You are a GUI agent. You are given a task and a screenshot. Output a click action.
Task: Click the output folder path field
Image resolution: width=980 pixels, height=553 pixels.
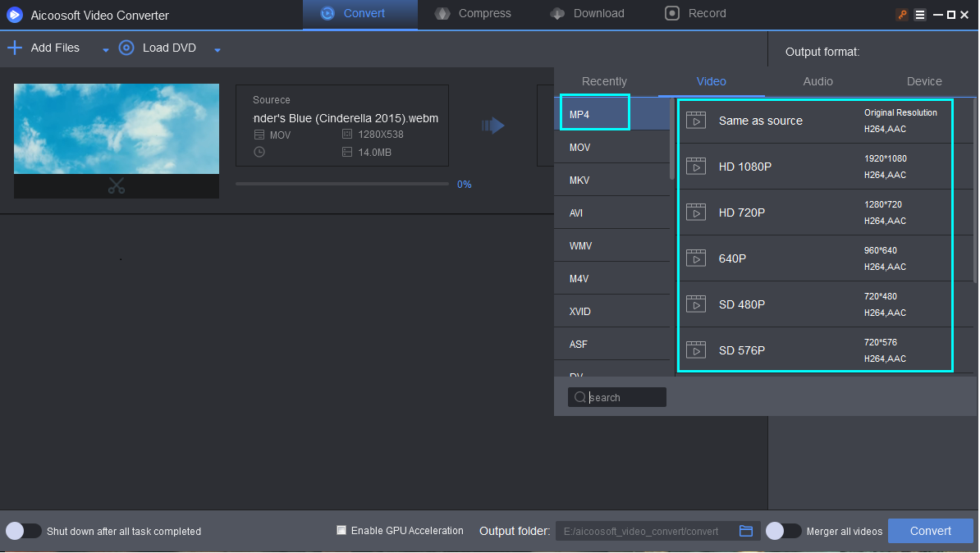click(x=646, y=531)
